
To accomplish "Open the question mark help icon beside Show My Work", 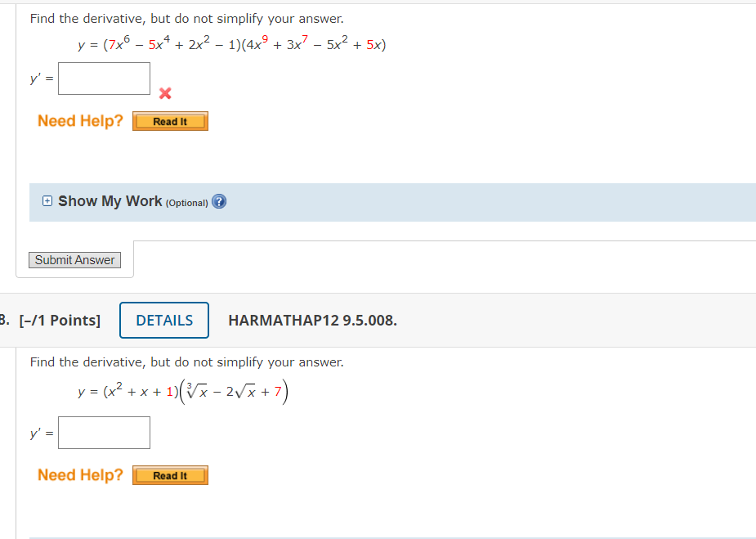I will [218, 201].
